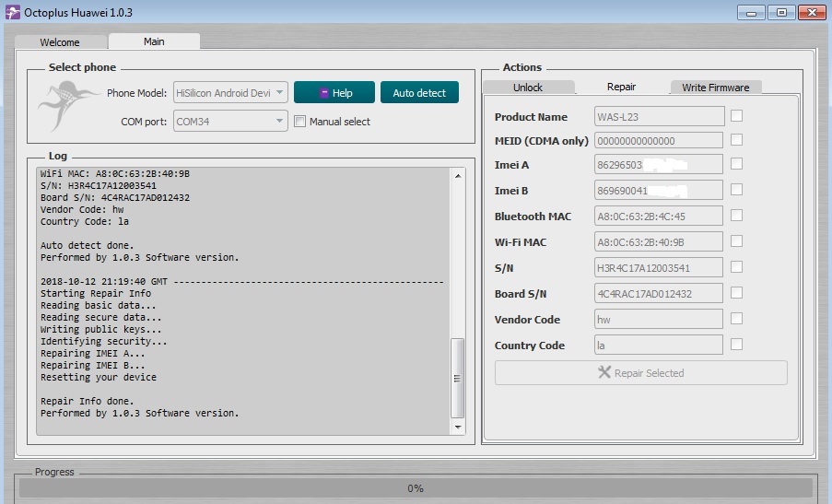
Task: Click log line 'Repair Info done.'
Action: pos(87,401)
